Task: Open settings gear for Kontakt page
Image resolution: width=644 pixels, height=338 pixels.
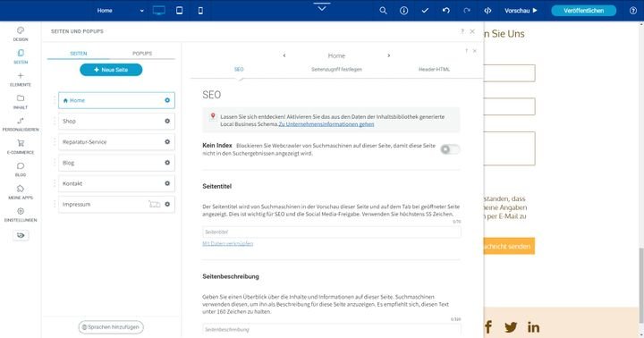Action: [167, 183]
